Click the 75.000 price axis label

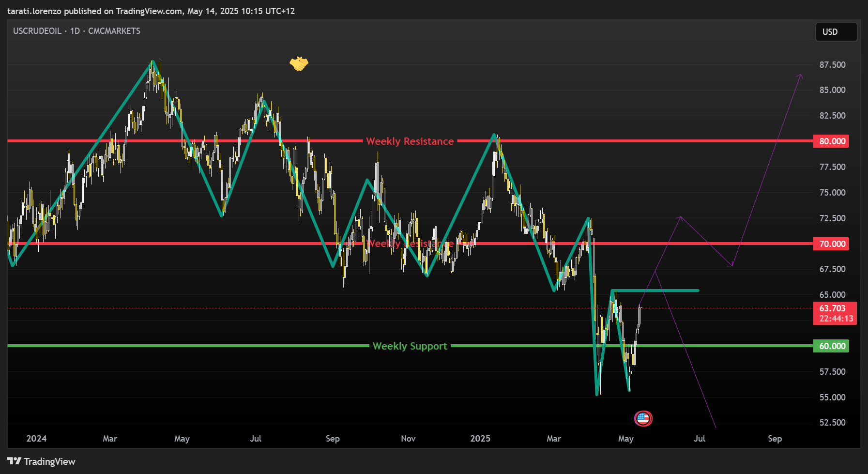[x=832, y=193]
